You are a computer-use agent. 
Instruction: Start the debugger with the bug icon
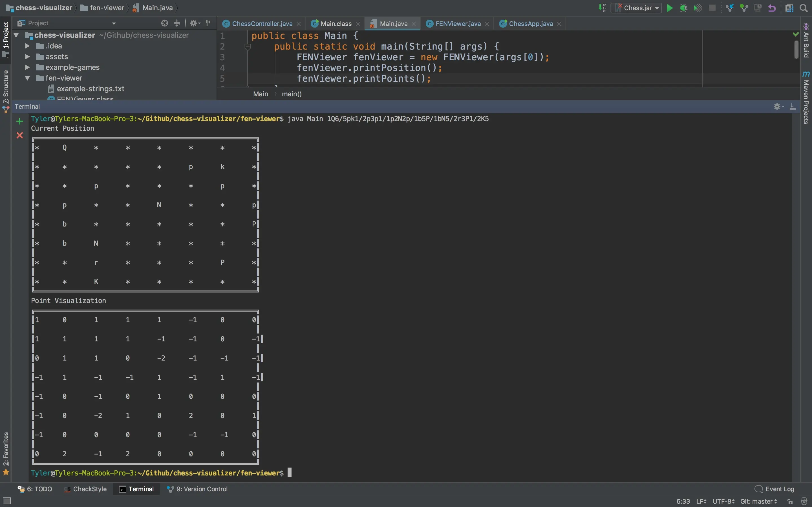[684, 8]
